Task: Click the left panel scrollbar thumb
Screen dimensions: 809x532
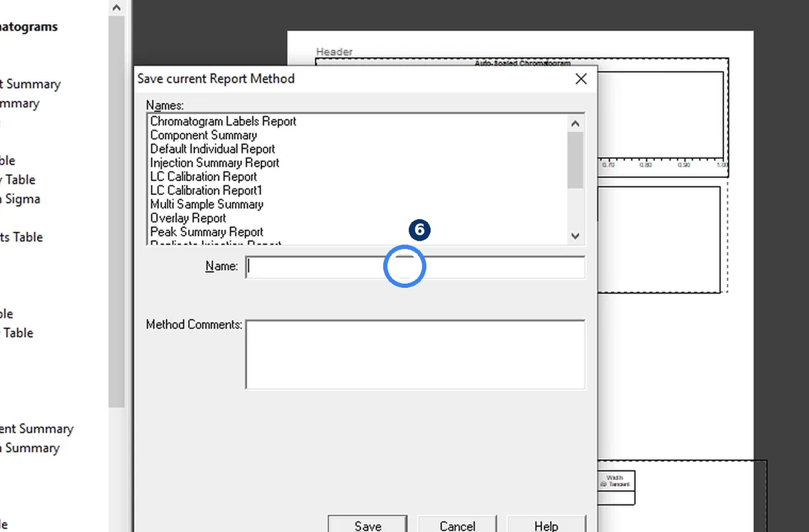Action: point(116,211)
